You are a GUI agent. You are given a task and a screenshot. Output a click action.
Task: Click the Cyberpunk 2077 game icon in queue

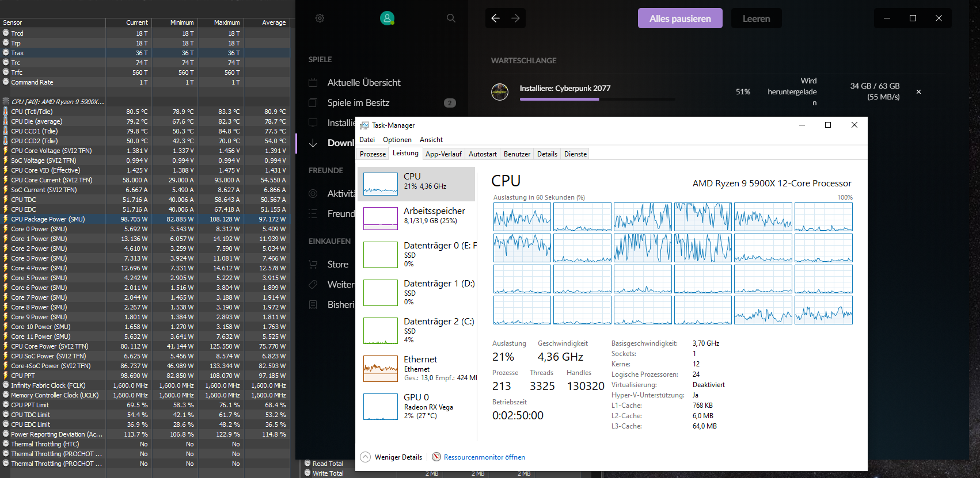(x=500, y=91)
